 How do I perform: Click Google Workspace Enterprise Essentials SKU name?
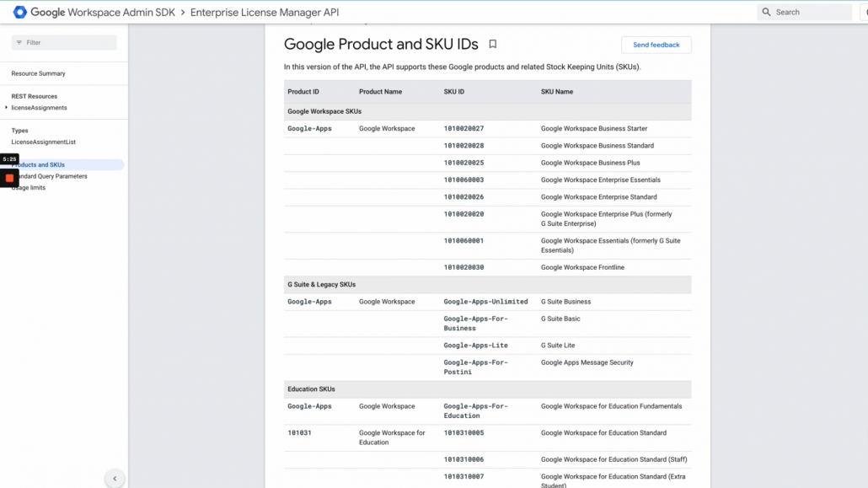[x=601, y=180]
